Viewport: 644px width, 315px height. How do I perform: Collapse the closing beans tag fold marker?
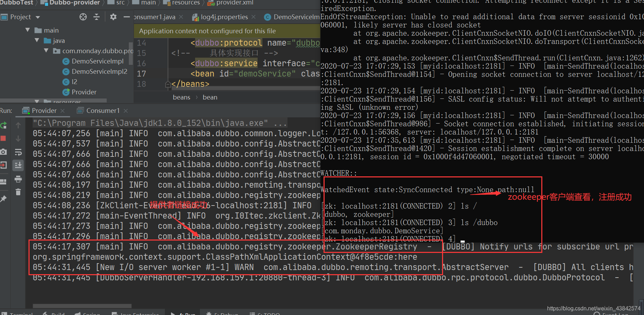pyautogui.click(x=168, y=84)
